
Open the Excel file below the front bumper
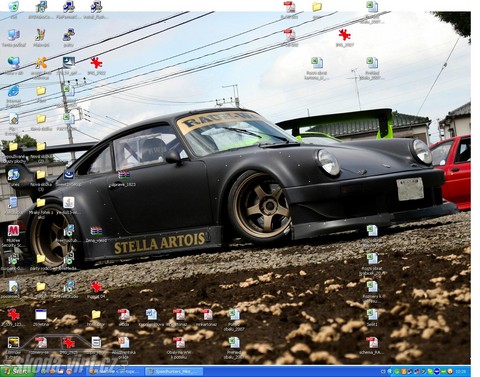click(372, 231)
